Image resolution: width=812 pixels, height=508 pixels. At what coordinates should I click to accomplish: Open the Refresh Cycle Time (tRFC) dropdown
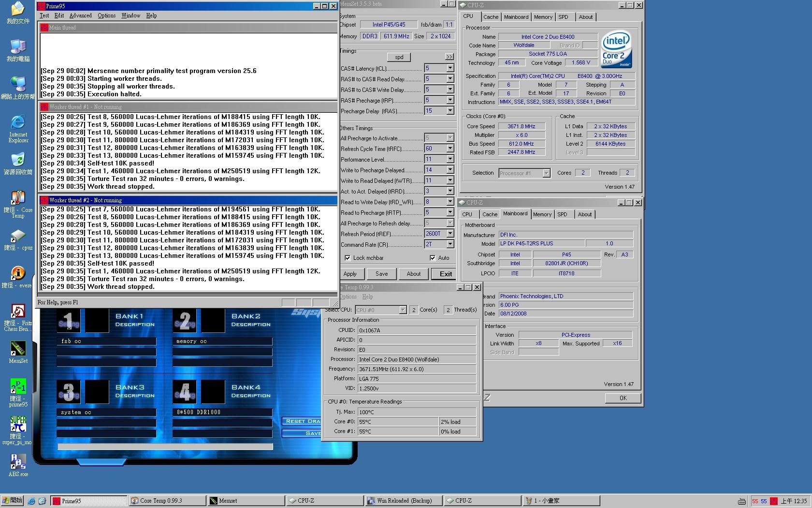tap(450, 149)
